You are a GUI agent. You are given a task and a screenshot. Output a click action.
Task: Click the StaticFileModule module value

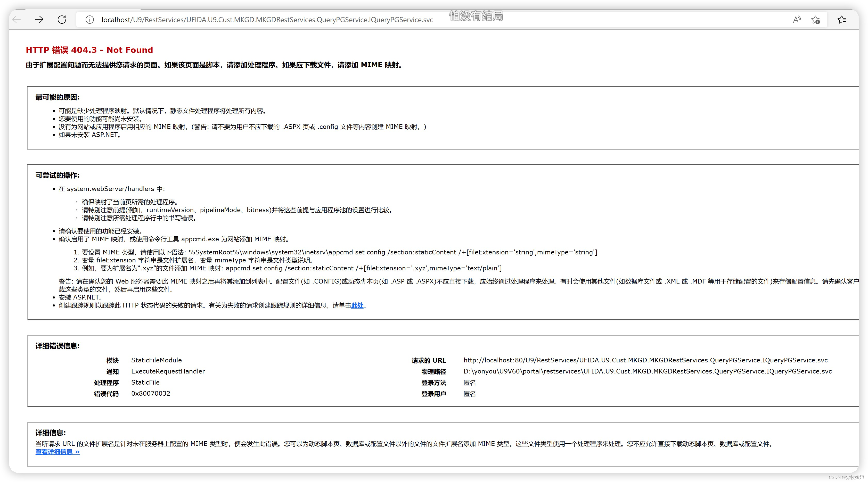[156, 360]
